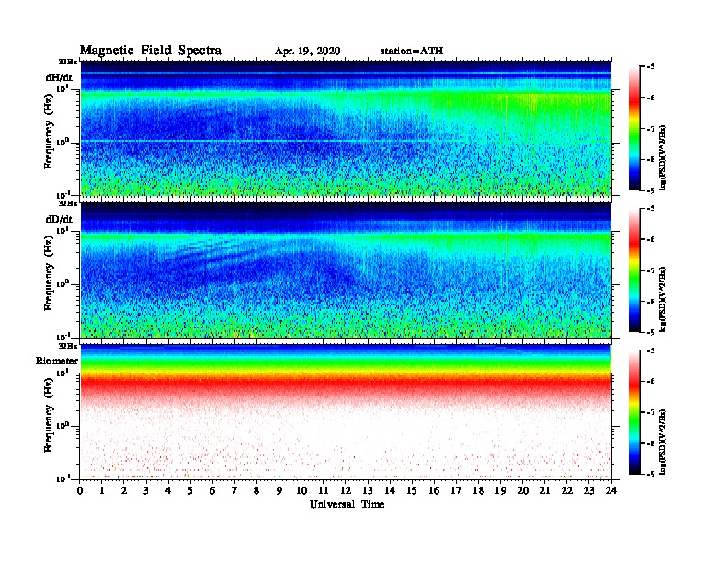Click the "-6" value on Riometer color scale
The image size is (728, 563).
tap(650, 382)
